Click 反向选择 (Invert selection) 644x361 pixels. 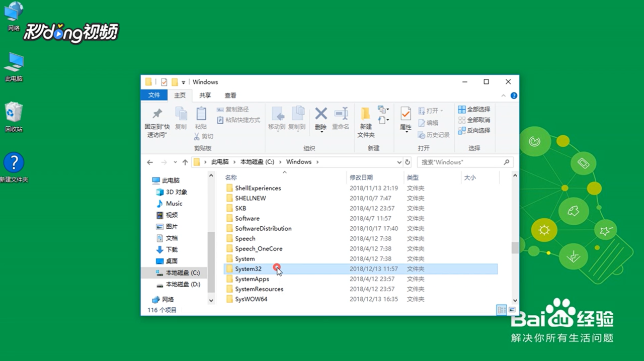[474, 130]
